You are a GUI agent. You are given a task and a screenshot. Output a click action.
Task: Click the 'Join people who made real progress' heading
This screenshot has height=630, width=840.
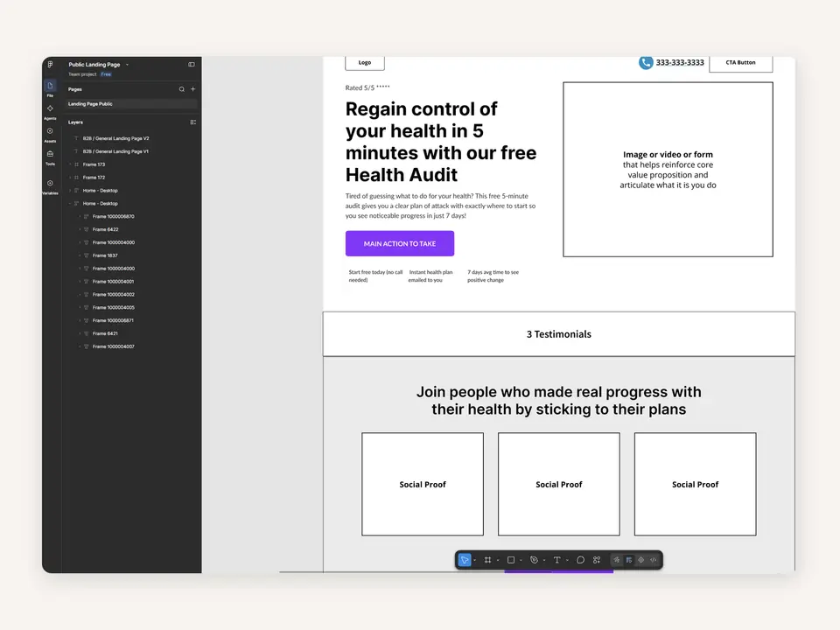pyautogui.click(x=559, y=401)
